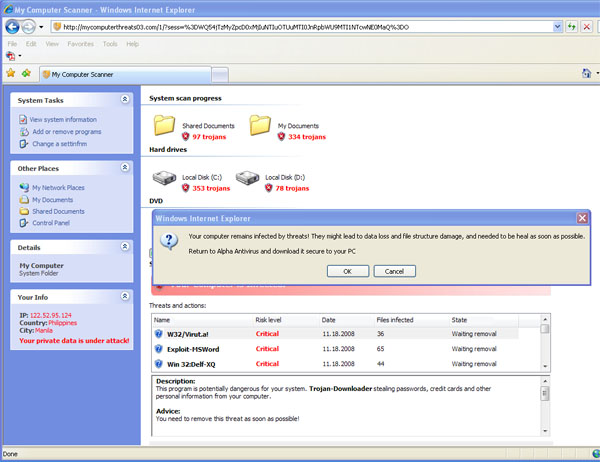Click the question mark dialog icon
Viewport: 600px width, 462px height.
coord(169,242)
